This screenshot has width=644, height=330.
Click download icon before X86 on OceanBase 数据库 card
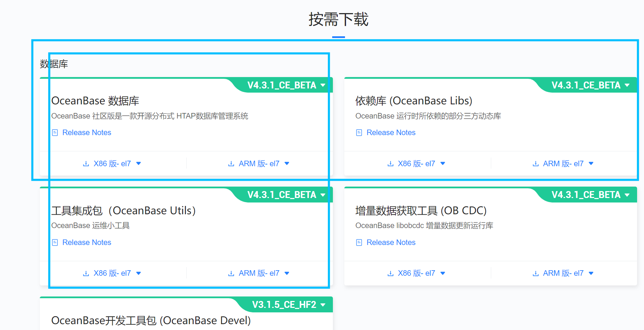tap(86, 164)
